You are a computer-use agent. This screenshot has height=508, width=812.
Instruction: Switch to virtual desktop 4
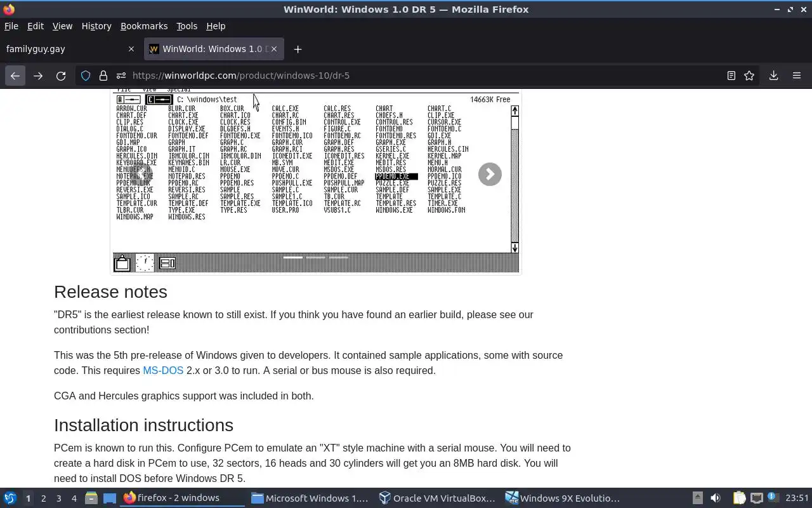[x=74, y=498]
